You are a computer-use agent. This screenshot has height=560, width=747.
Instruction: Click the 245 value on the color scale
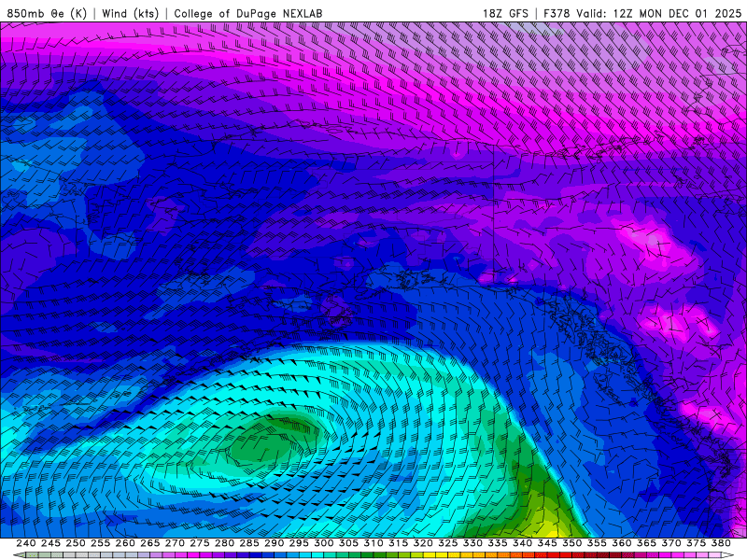click(51, 543)
